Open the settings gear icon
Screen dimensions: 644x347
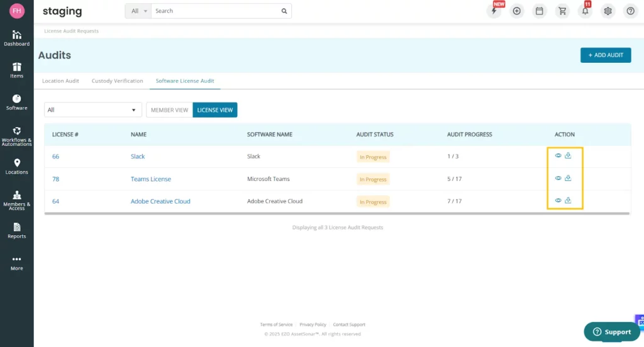pyautogui.click(x=608, y=11)
